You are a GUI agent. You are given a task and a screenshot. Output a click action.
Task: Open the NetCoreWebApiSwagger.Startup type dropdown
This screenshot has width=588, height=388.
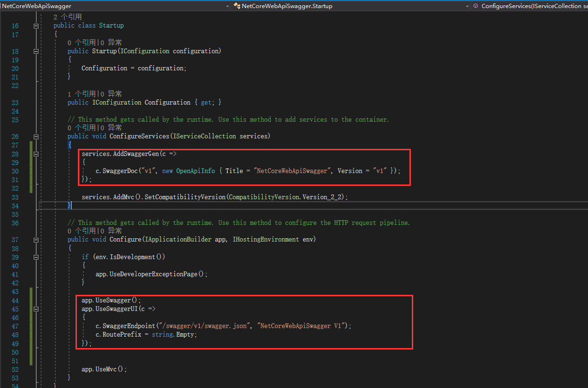pos(352,6)
